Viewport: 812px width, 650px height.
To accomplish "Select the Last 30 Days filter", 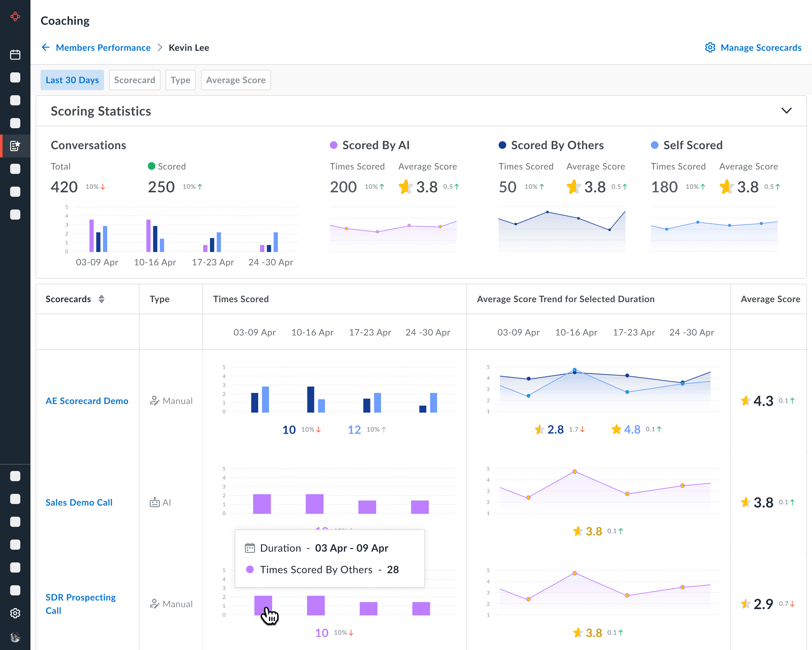I will [x=72, y=80].
